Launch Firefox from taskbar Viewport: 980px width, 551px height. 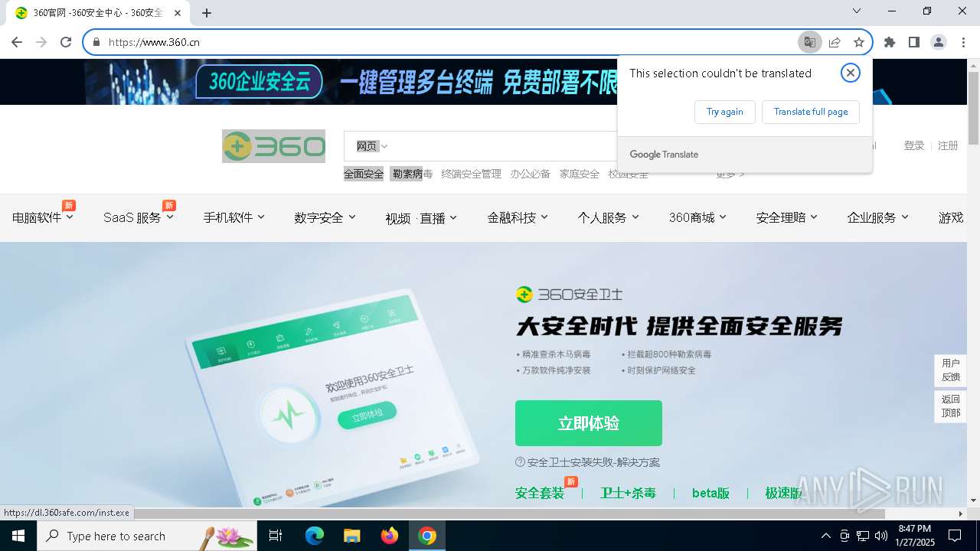pos(390,536)
